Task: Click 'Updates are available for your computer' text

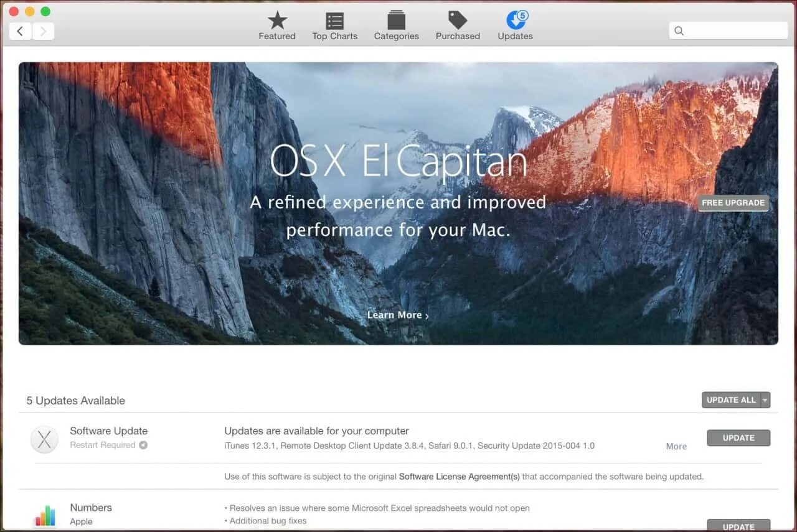Action: 316,431
